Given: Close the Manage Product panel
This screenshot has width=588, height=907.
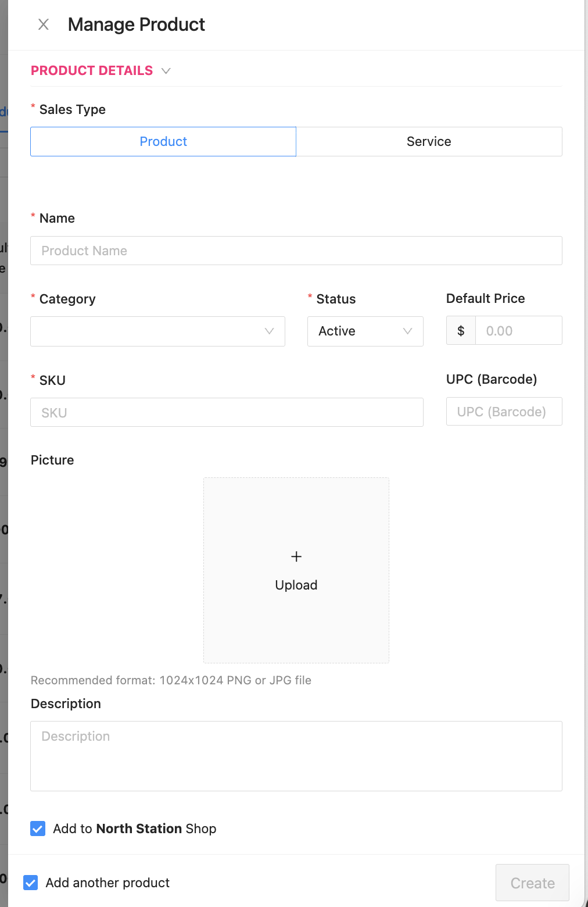Looking at the screenshot, I should click(44, 24).
